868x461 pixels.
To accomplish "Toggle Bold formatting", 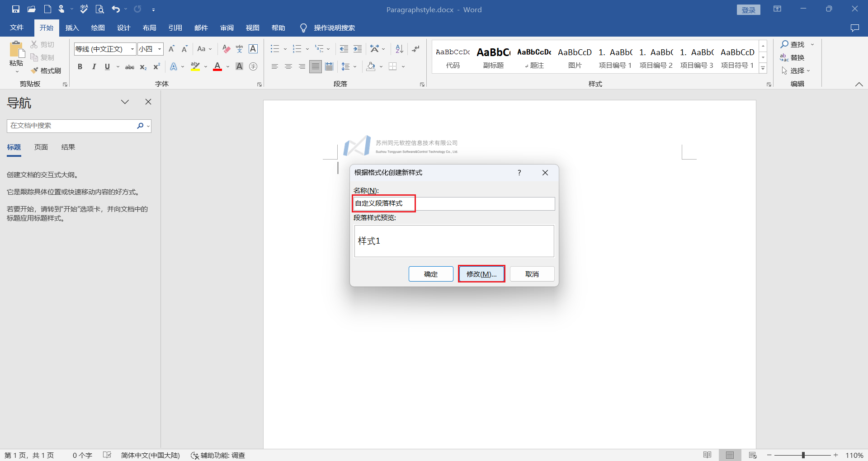I will (x=80, y=67).
